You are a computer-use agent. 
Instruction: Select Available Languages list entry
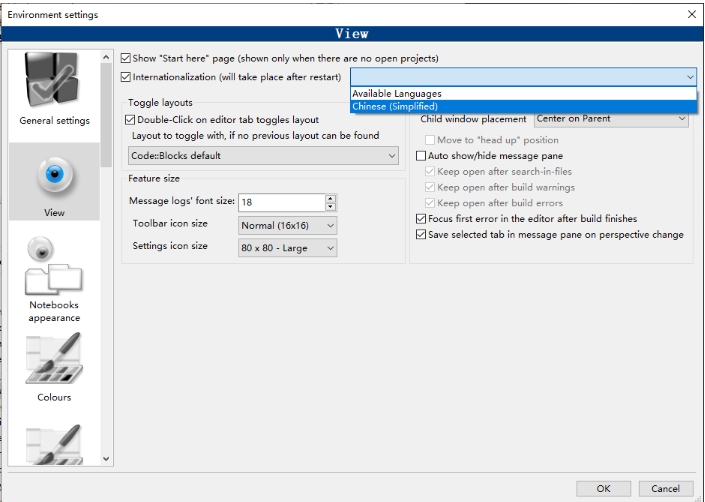point(523,94)
